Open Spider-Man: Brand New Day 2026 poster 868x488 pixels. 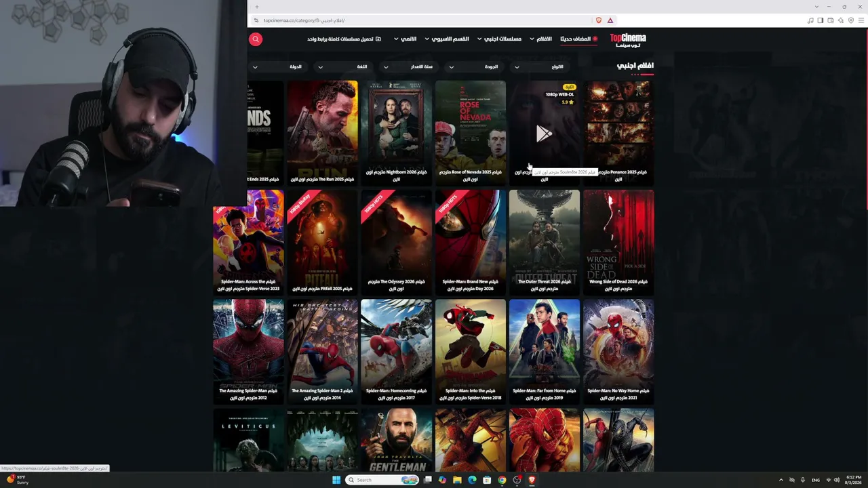(x=470, y=242)
